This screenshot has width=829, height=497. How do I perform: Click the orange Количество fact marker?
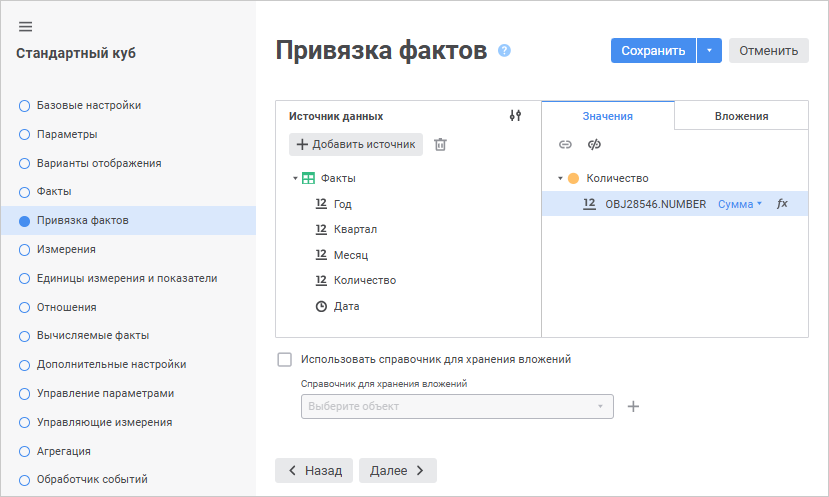pyautogui.click(x=573, y=179)
